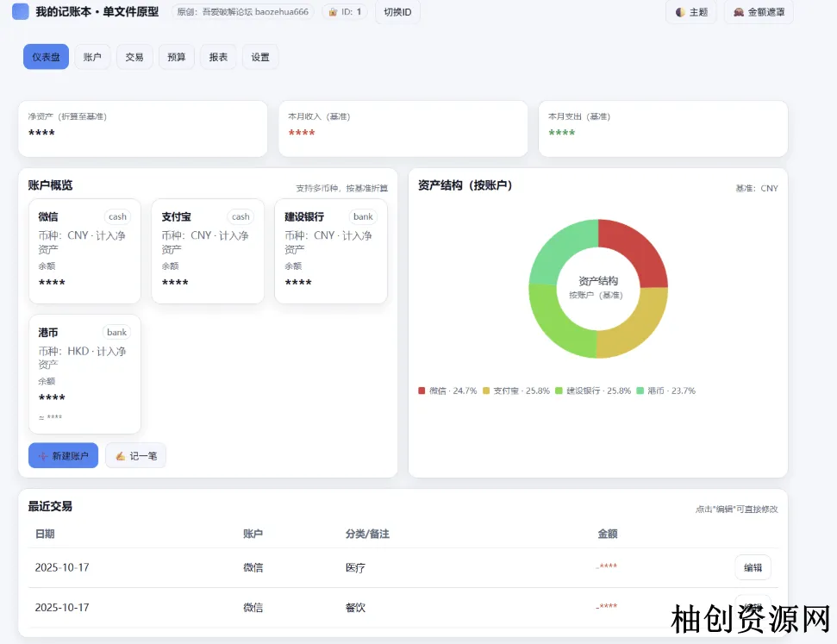
Task: Toggle the 主题 theme button
Action: (x=690, y=12)
